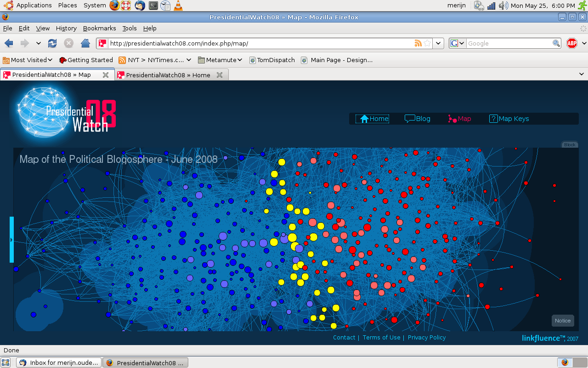Click the Firefox home toolbar icon
The height and width of the screenshot is (368, 588).
[x=85, y=43]
